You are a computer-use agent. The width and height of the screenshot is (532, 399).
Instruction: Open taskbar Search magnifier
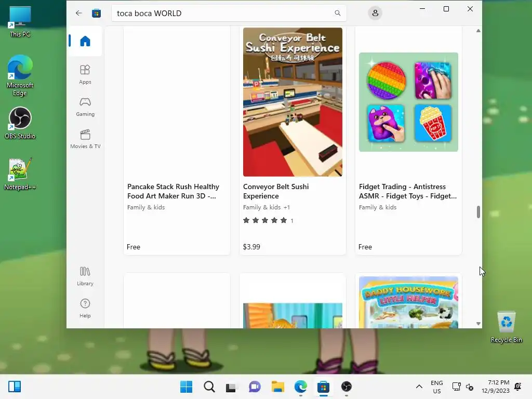pos(209,387)
